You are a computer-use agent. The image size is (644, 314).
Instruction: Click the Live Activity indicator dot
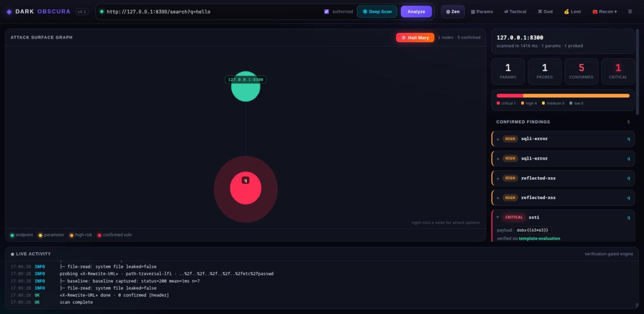coord(12,254)
